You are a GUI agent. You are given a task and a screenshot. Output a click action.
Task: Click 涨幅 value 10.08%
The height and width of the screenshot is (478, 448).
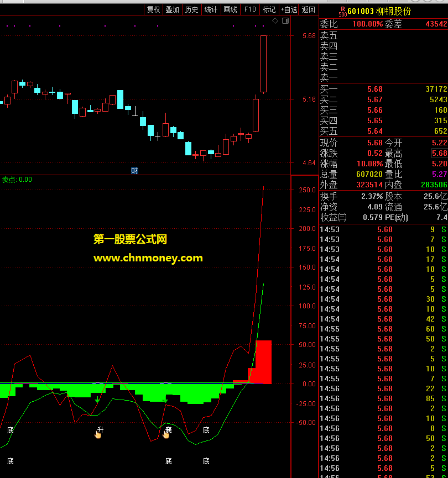point(369,164)
